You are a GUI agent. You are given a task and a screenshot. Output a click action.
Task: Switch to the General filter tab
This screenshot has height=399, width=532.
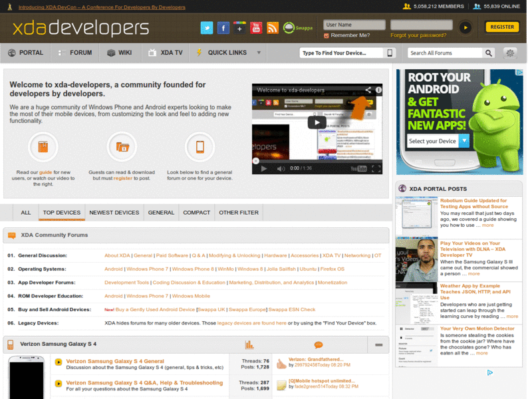click(161, 212)
